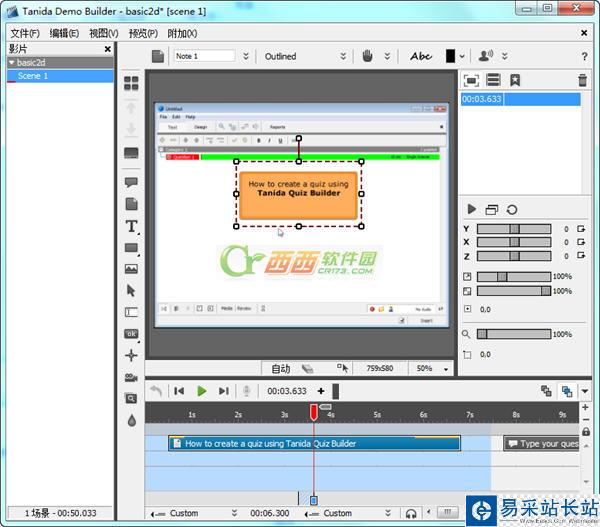Click the four-point star effect icon
The image size is (600, 527).
coord(131,355)
